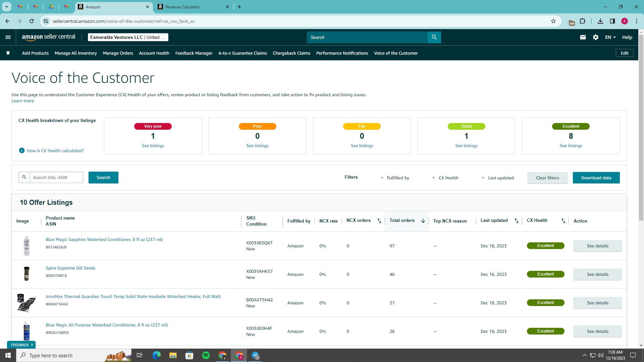Sort by CX Health arrows icon
This screenshot has height=362, width=644.
pos(563,221)
